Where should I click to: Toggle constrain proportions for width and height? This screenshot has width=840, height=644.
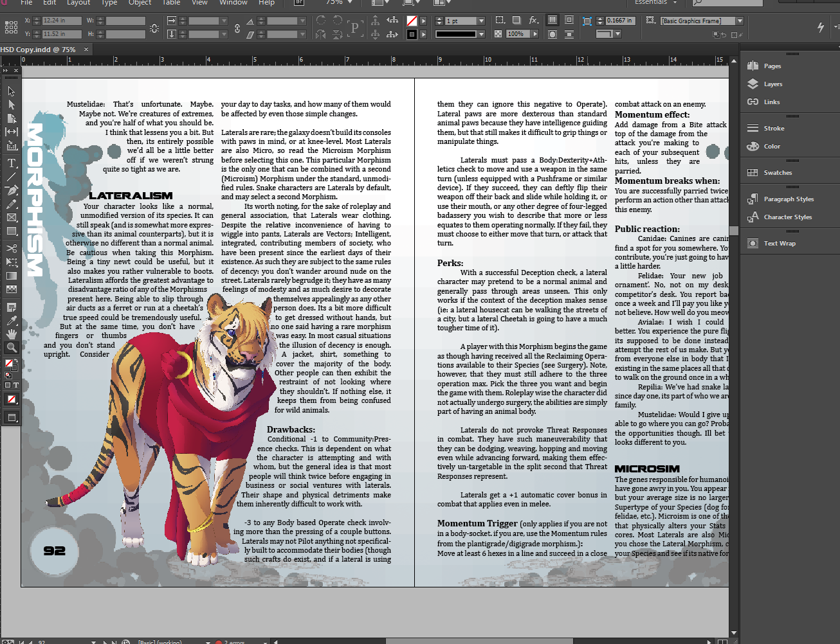click(154, 28)
